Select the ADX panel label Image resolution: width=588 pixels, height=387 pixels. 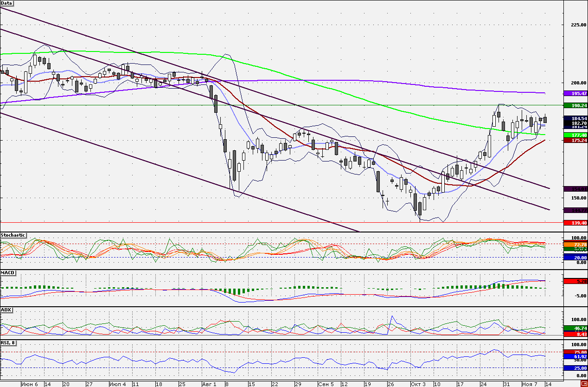point(6,310)
